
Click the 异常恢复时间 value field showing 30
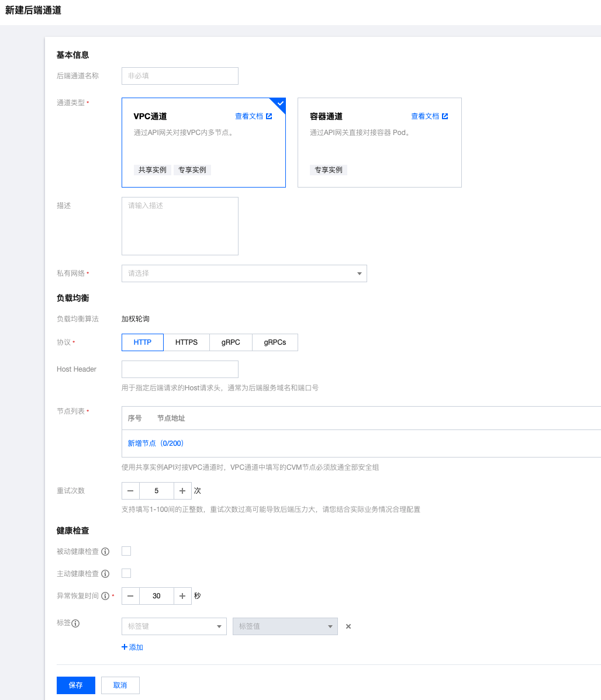157,596
